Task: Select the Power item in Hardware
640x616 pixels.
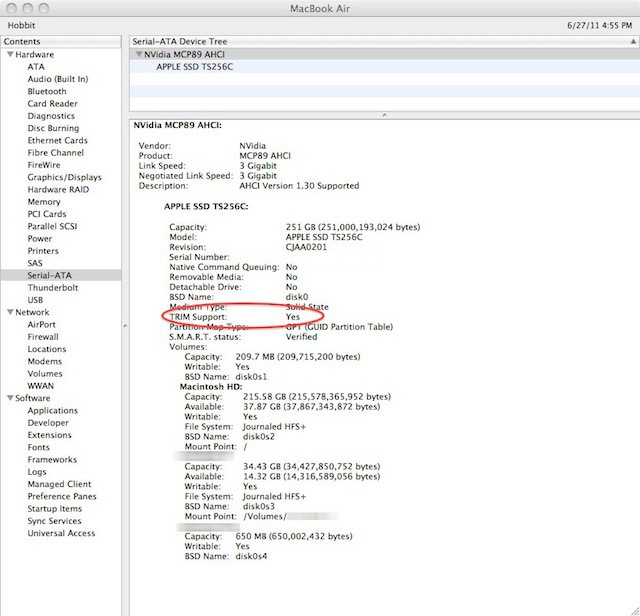Action: tap(40, 239)
